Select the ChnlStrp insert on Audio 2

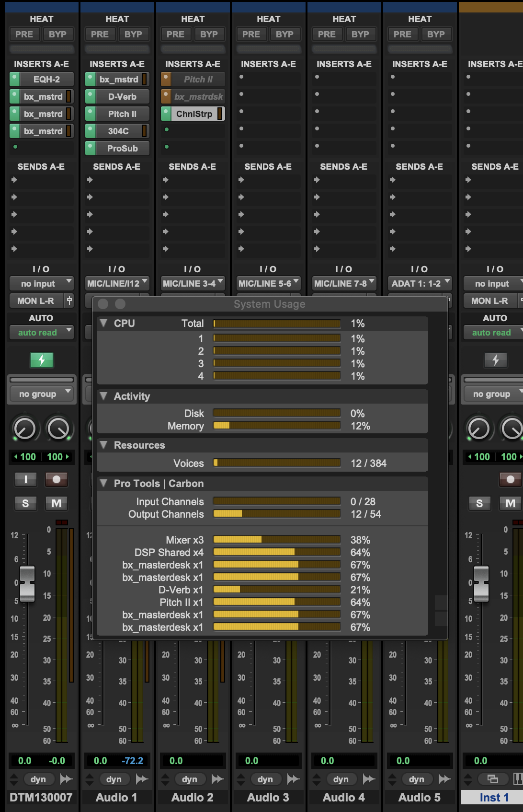pyautogui.click(x=194, y=114)
